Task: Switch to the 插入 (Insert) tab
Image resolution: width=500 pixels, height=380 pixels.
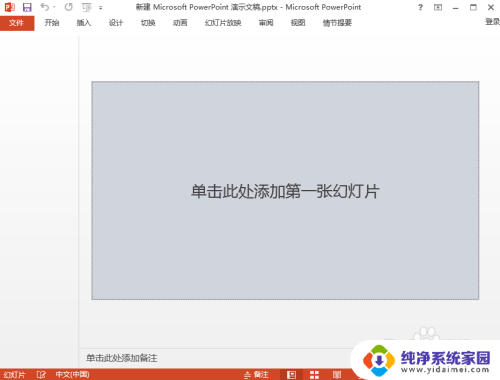Action: (x=84, y=23)
